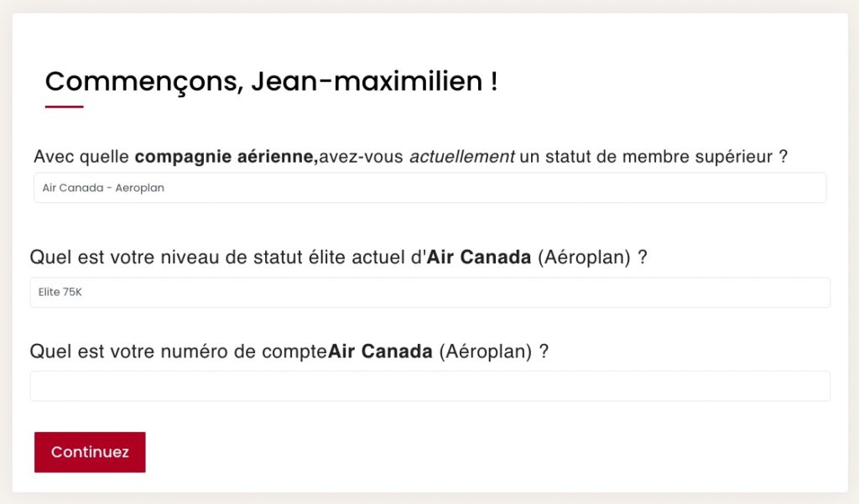The image size is (859, 504).
Task: Click bold "Air Canada" in the status question
Action: 479,257
